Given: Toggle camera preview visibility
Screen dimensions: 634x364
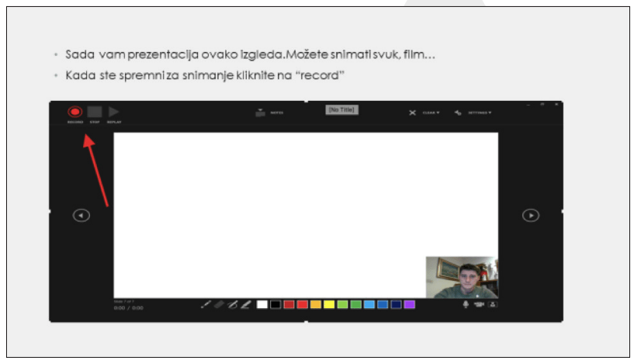Looking at the screenshot, I should tap(492, 304).
